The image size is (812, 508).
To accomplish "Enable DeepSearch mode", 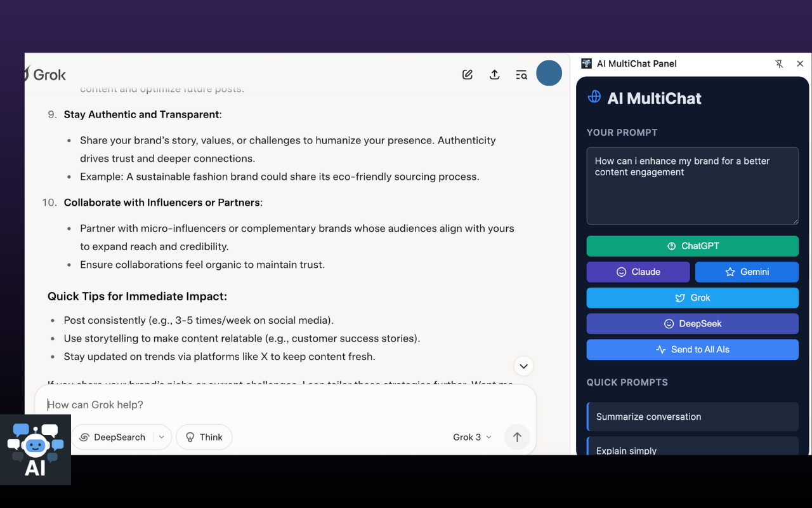I will tap(112, 437).
